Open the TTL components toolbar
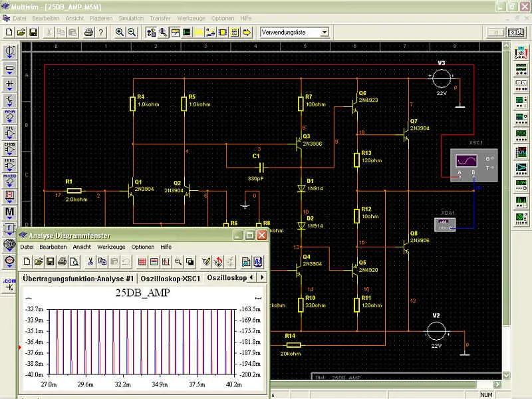The height and width of the screenshot is (399, 532). pyautogui.click(x=10, y=133)
